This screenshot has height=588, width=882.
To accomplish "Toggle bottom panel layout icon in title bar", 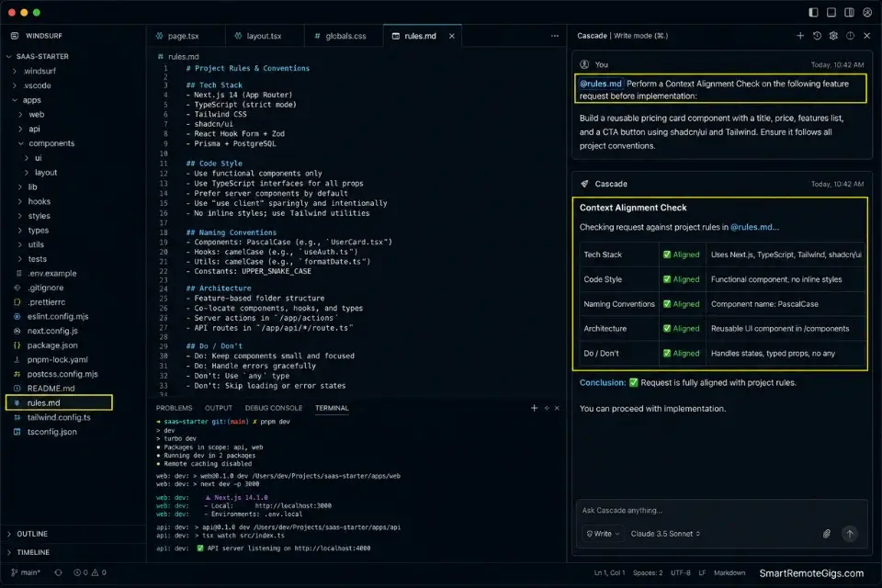I will click(x=831, y=12).
